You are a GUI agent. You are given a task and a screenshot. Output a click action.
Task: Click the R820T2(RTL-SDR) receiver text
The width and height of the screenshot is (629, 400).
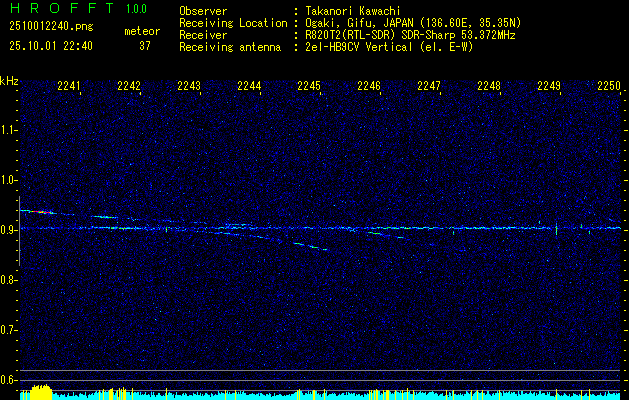410,35
